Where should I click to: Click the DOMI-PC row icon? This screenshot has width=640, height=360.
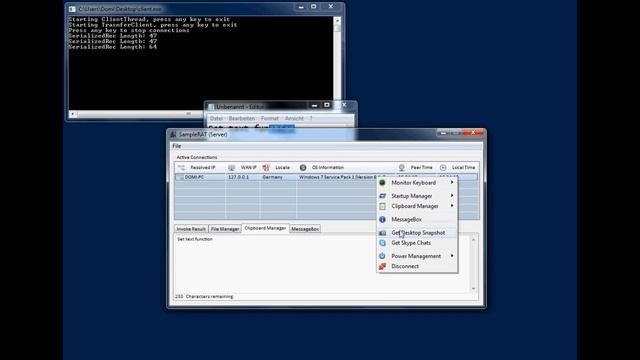(180, 177)
